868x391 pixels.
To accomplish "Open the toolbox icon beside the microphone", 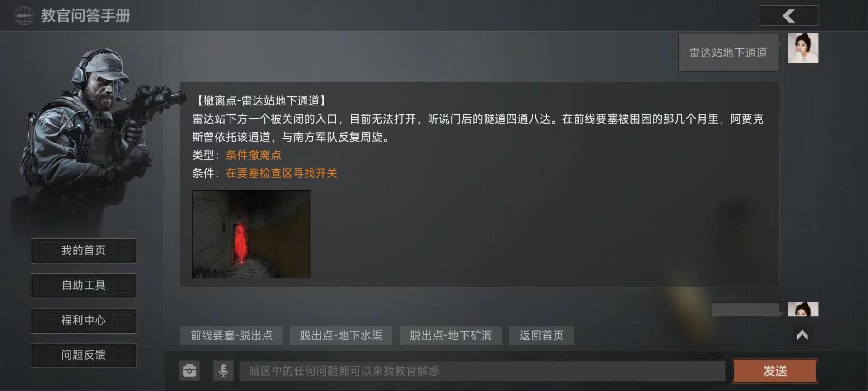I will click(x=189, y=371).
